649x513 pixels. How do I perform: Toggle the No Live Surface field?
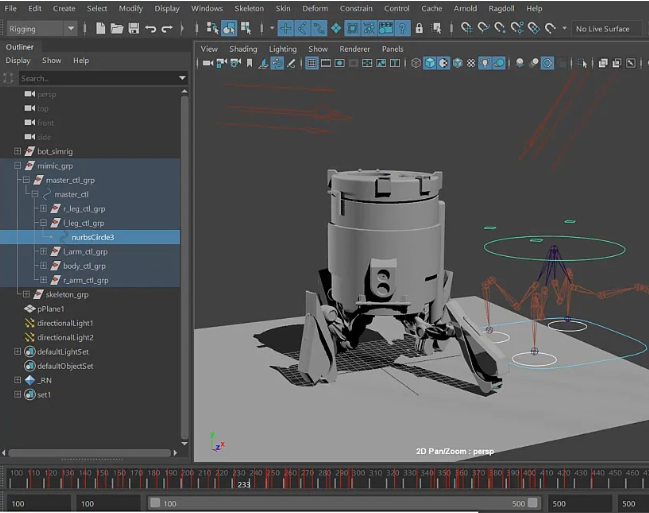[606, 29]
